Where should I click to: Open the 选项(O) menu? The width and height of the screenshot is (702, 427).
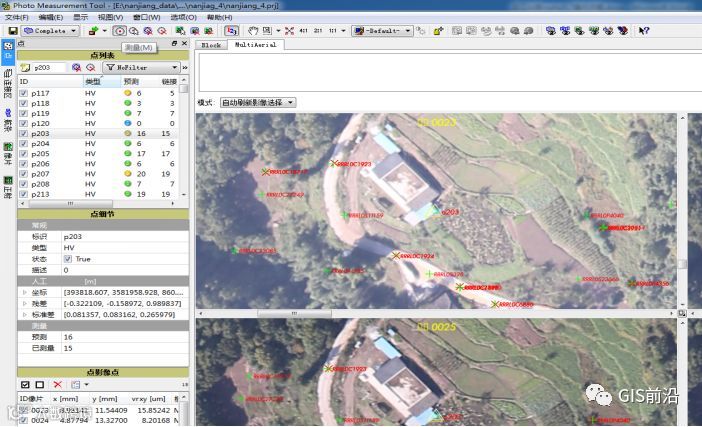[184, 17]
